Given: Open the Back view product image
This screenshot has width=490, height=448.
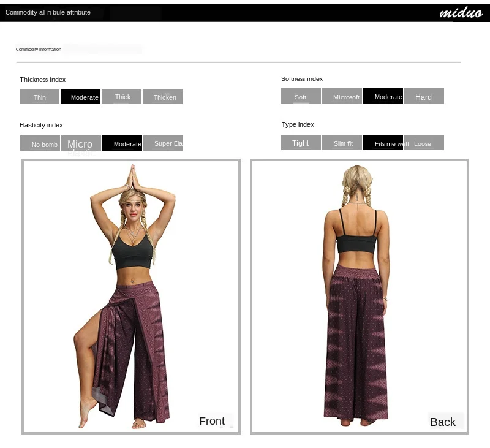Looking at the screenshot, I should [x=360, y=297].
